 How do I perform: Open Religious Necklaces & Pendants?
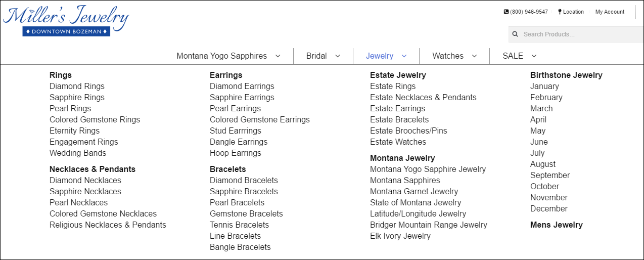tap(108, 225)
